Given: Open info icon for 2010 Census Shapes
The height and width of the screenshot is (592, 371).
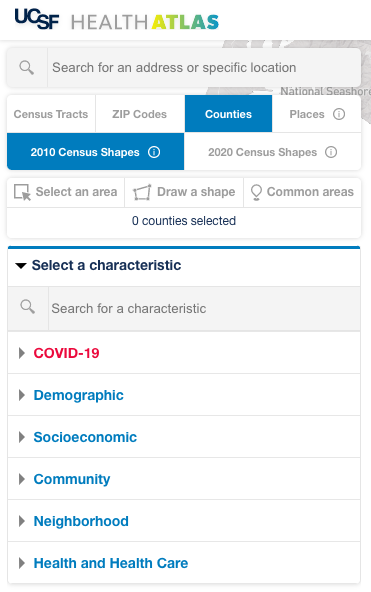Looking at the screenshot, I should point(154,152).
